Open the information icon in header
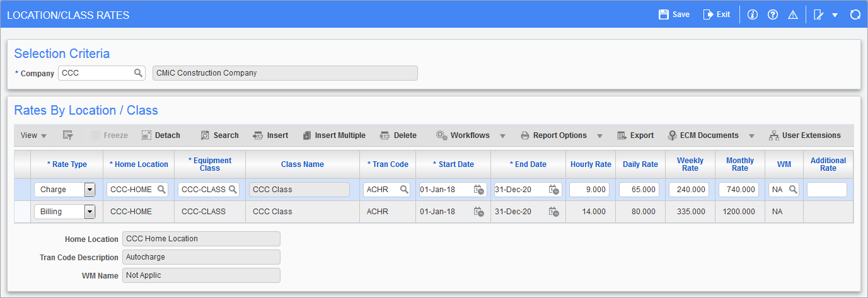This screenshot has width=868, height=298. coord(752,14)
